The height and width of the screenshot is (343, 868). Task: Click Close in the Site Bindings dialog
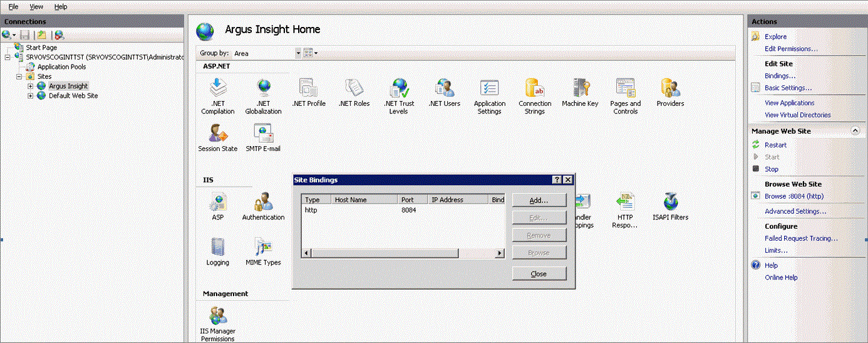point(539,274)
